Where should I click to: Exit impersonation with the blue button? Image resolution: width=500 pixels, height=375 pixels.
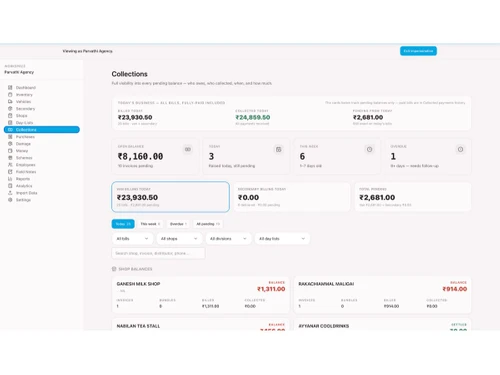coord(418,51)
